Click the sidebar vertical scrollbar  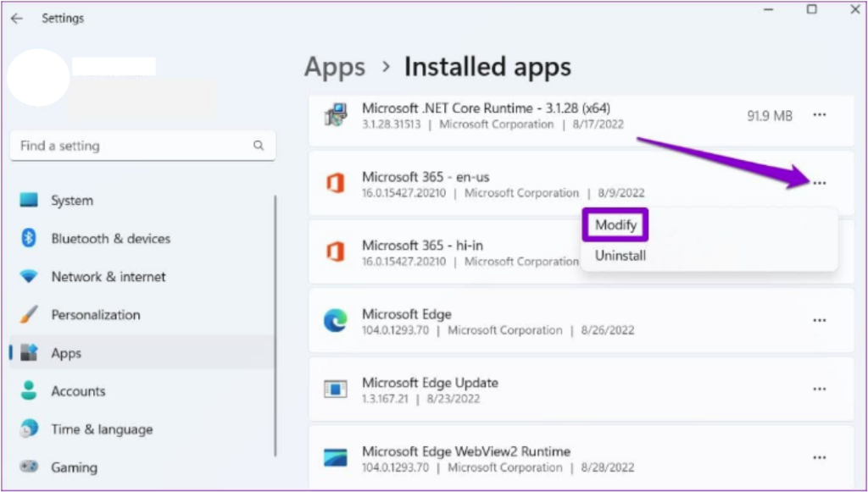tap(275, 326)
